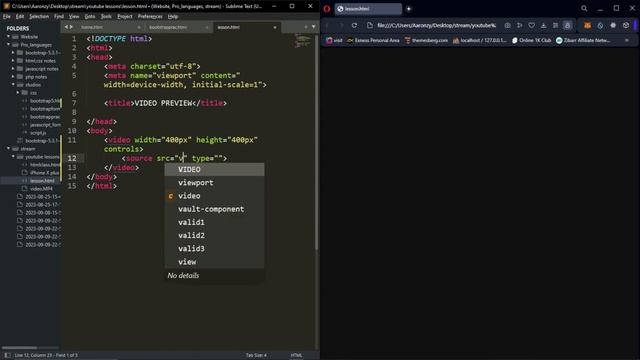
Task: Open script.js file in sidebar
Action: click(x=38, y=133)
